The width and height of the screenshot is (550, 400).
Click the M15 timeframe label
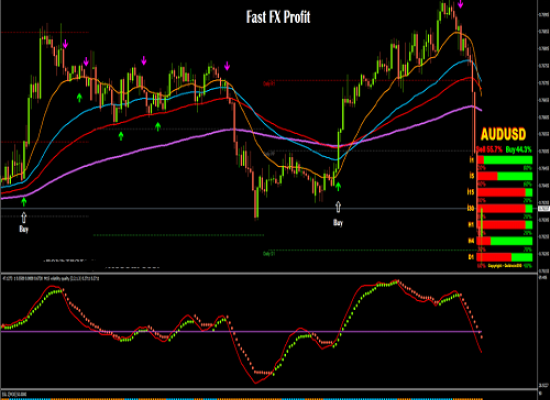[x=471, y=192]
